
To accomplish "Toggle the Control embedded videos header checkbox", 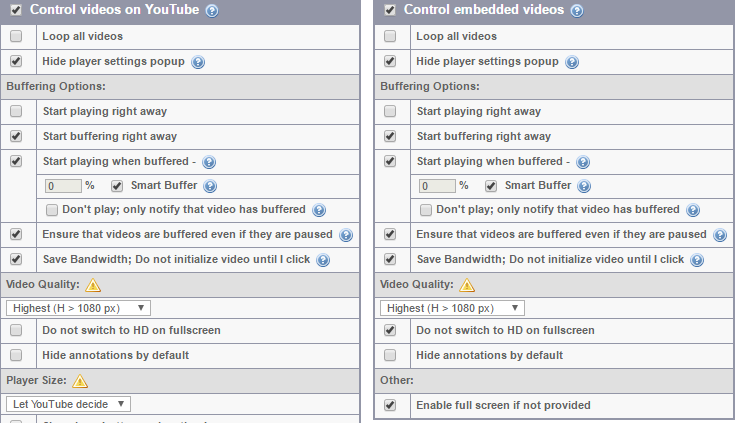I will tap(390, 11).
